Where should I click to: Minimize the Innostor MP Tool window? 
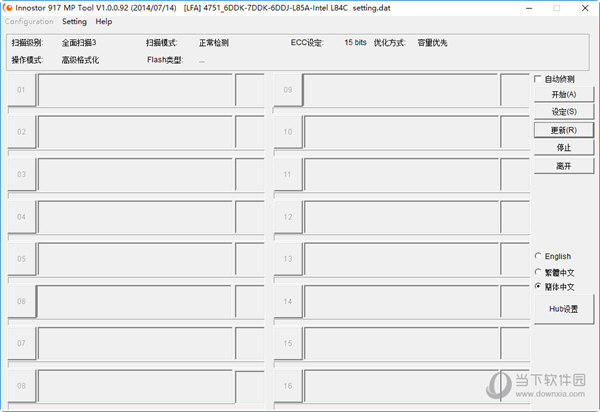coord(529,8)
